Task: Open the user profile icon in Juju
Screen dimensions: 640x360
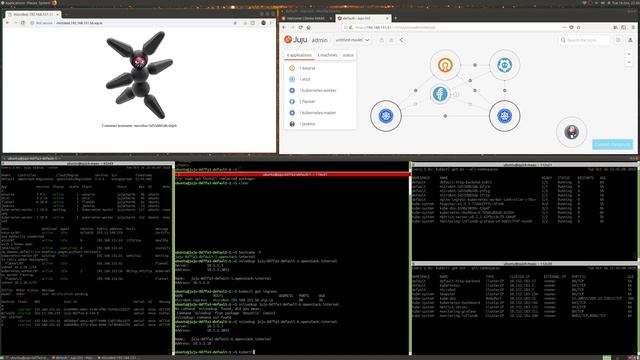Action: [630, 40]
